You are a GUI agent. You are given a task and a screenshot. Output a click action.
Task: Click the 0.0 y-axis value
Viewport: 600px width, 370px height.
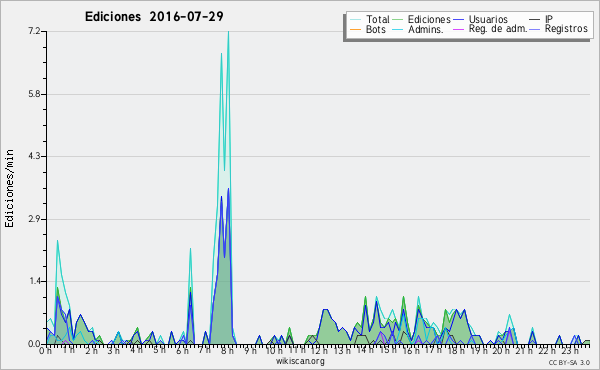tap(34, 344)
